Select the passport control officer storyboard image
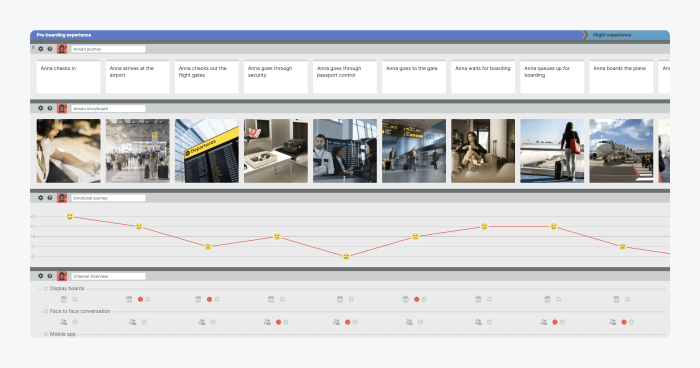This screenshot has height=368, width=700. coord(345,151)
